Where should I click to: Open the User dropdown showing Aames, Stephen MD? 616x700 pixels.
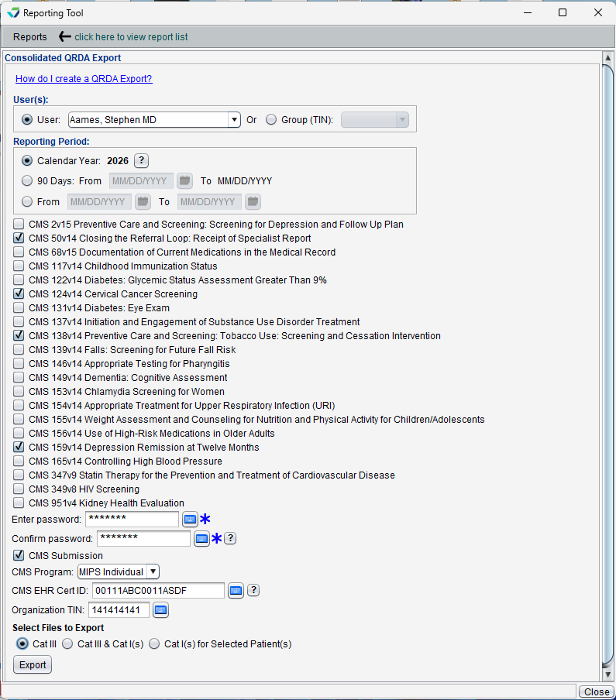click(234, 119)
